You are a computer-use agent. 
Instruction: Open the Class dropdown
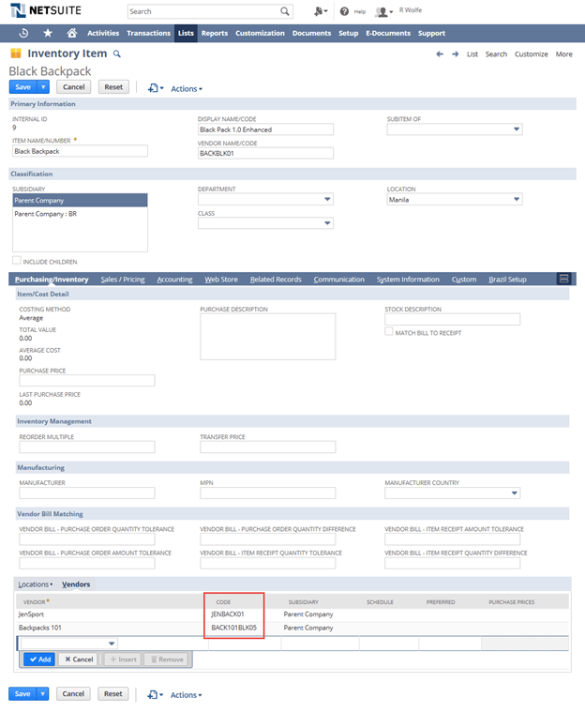(327, 223)
